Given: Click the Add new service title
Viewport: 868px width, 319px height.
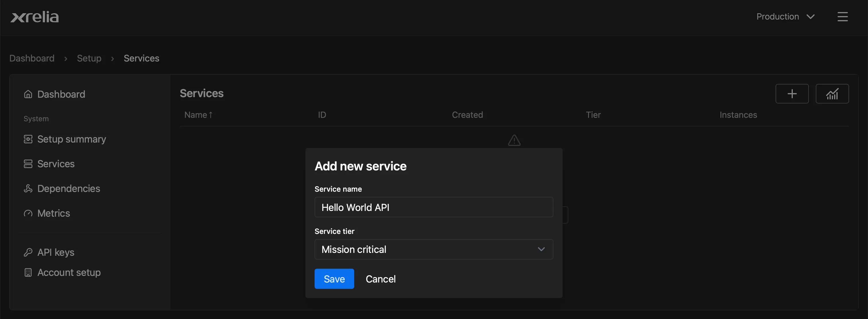Looking at the screenshot, I should coord(361,166).
